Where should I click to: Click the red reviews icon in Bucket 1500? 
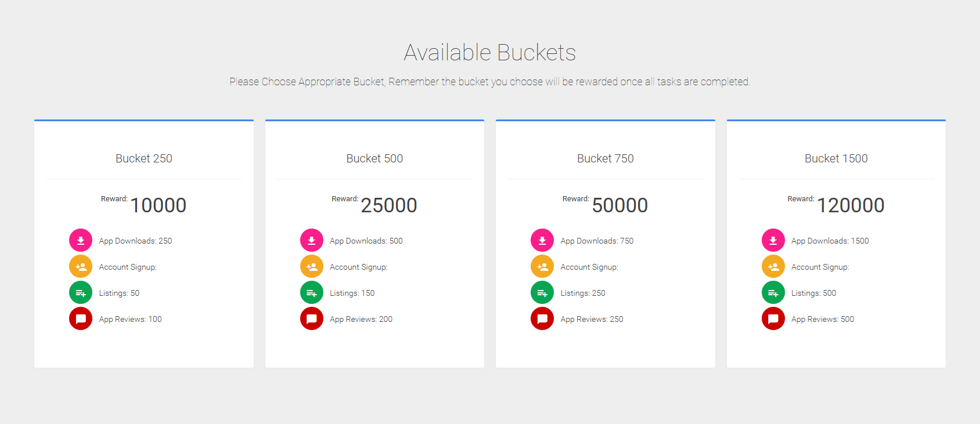(773, 319)
